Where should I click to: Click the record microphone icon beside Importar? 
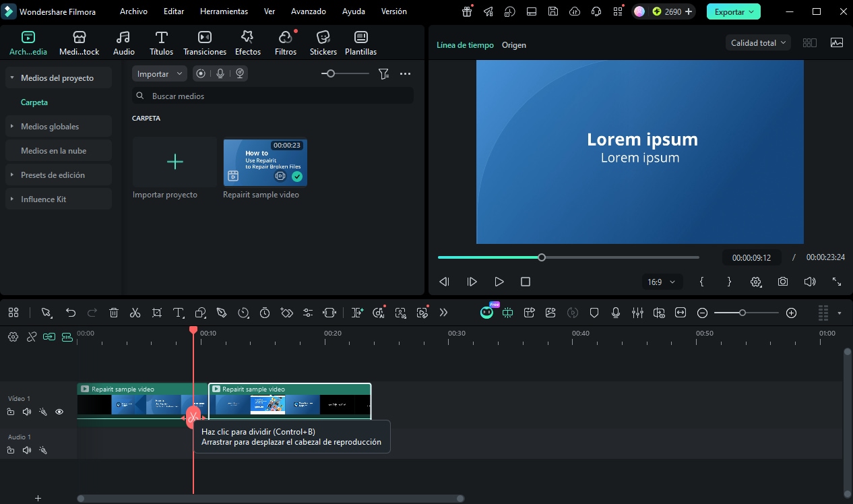[220, 73]
